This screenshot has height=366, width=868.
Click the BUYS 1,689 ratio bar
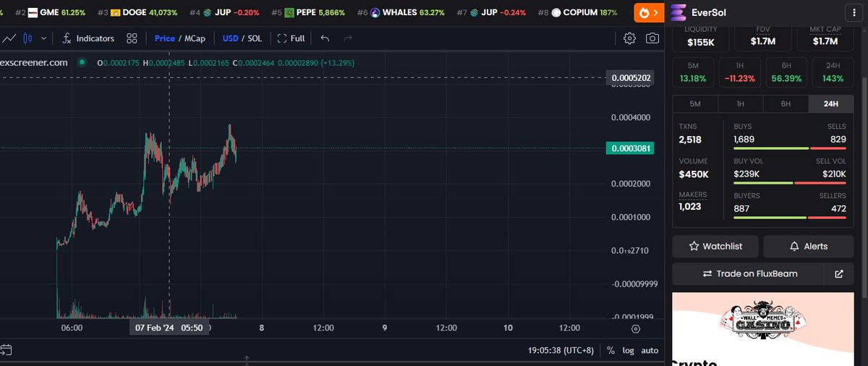(770, 148)
